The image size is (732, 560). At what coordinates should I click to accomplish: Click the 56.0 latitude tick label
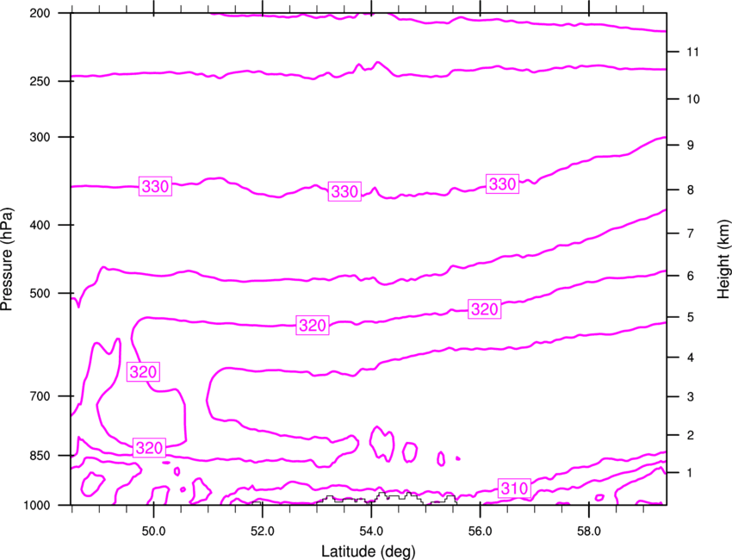click(x=481, y=532)
